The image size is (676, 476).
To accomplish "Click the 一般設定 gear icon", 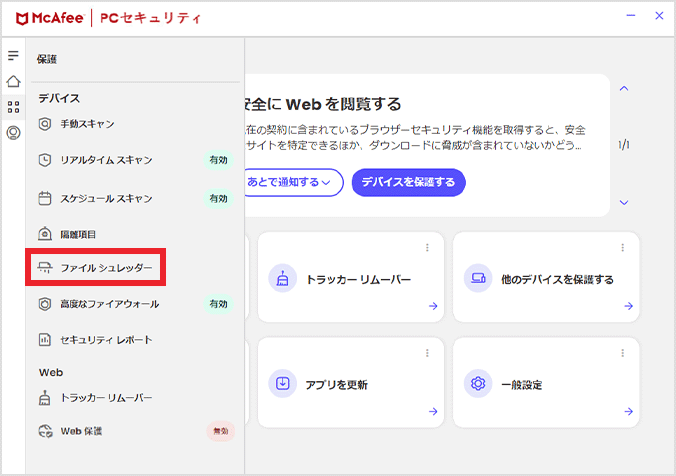I will pos(478,383).
